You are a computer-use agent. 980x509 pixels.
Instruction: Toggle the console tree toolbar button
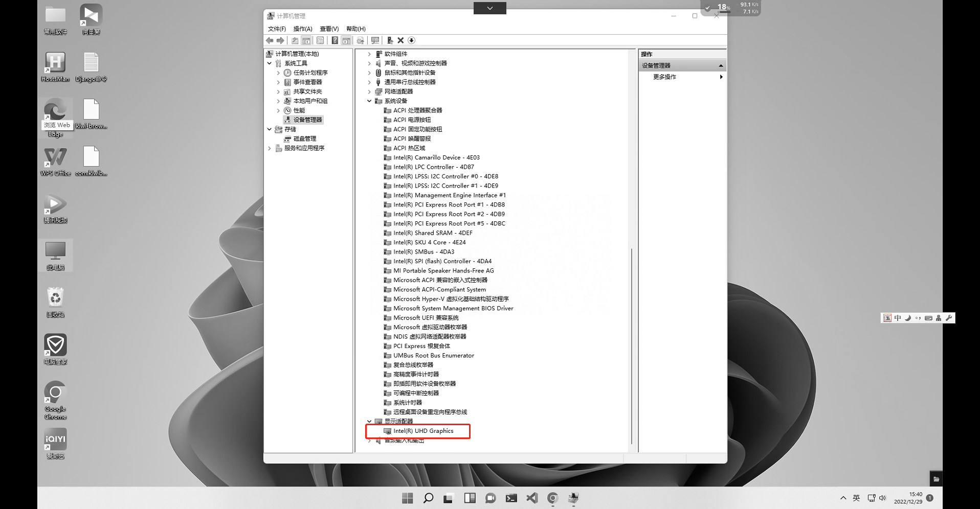coord(306,40)
